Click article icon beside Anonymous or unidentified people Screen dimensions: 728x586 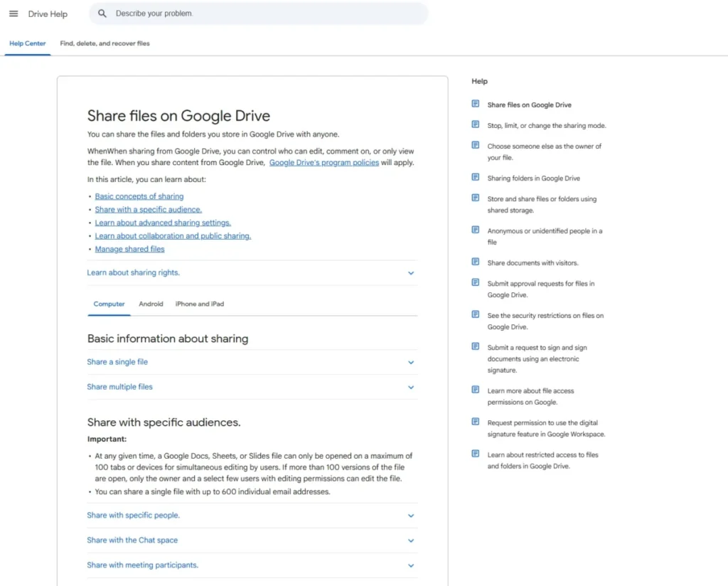click(476, 230)
